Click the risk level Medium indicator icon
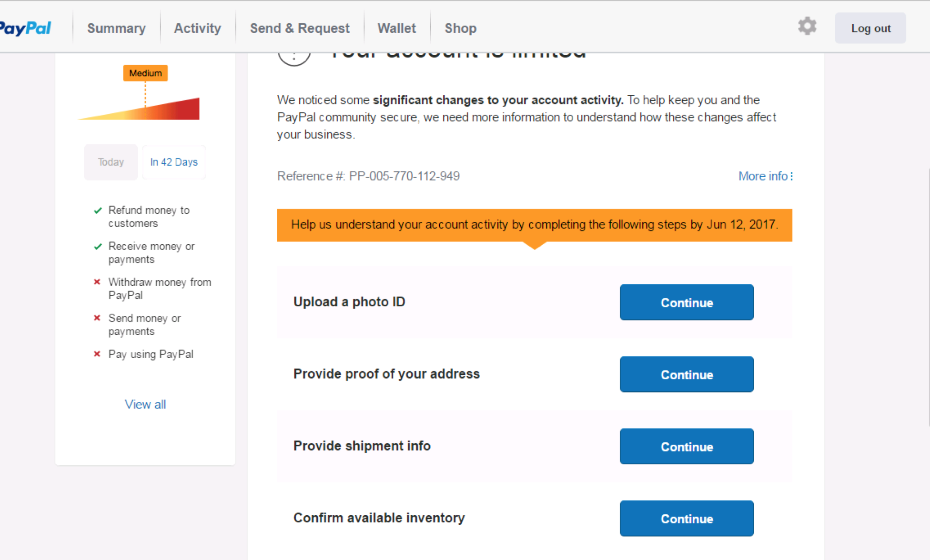Viewport: 930px width, 560px height. coord(146,73)
